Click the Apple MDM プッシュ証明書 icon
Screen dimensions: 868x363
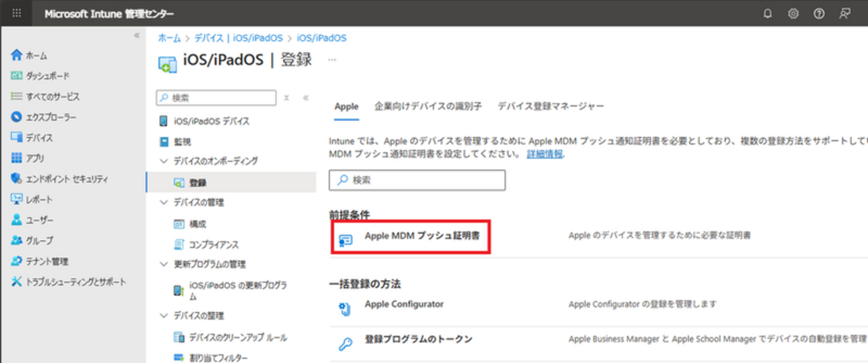345,240
